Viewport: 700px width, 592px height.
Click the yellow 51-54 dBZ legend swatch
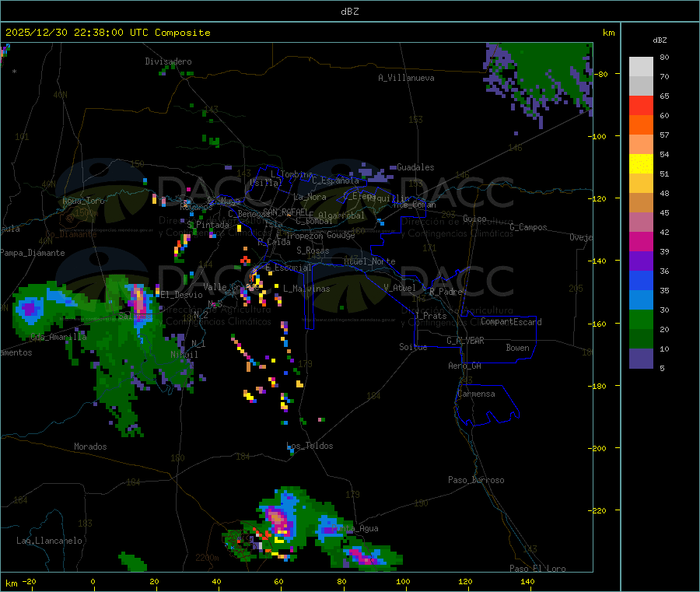(x=641, y=164)
